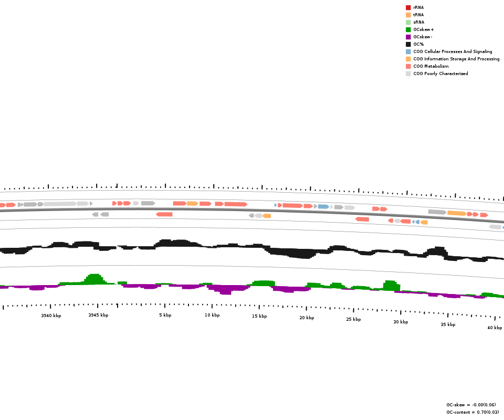Select the "5 kbp" position label
The height and width of the screenshot is (420, 504).
[x=165, y=315]
